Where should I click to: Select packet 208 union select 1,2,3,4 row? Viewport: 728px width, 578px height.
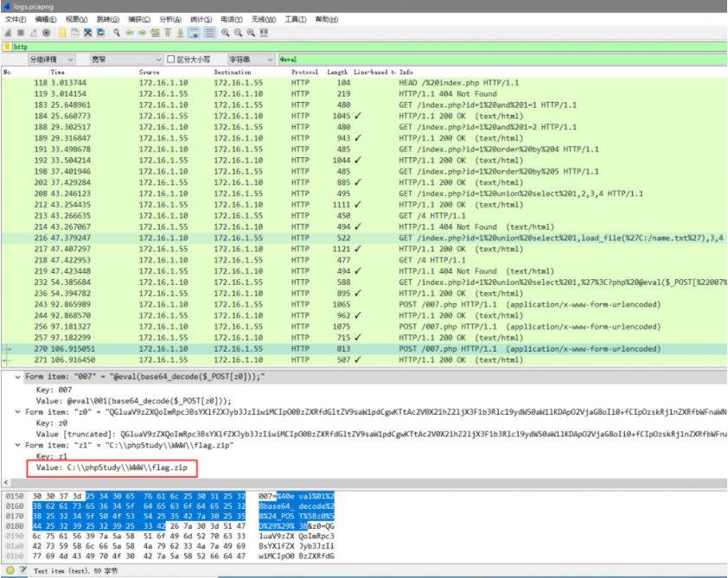point(365,194)
